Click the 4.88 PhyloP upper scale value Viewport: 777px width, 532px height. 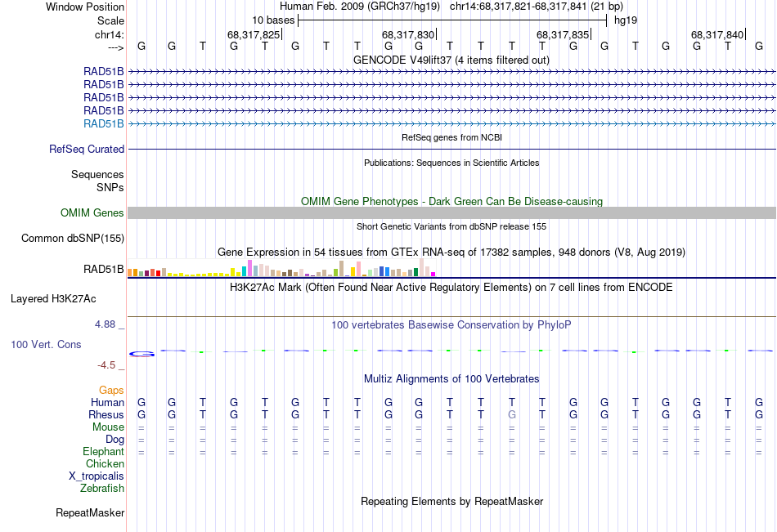pos(105,324)
